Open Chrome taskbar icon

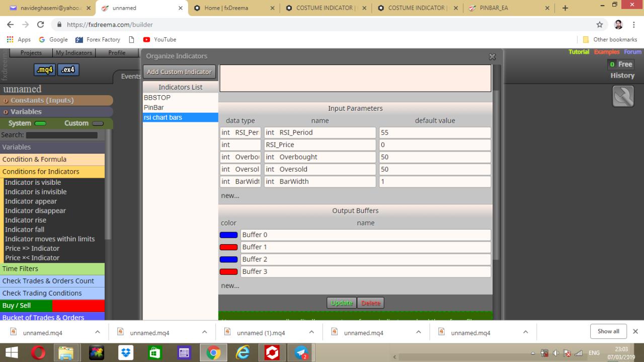pos(213,353)
